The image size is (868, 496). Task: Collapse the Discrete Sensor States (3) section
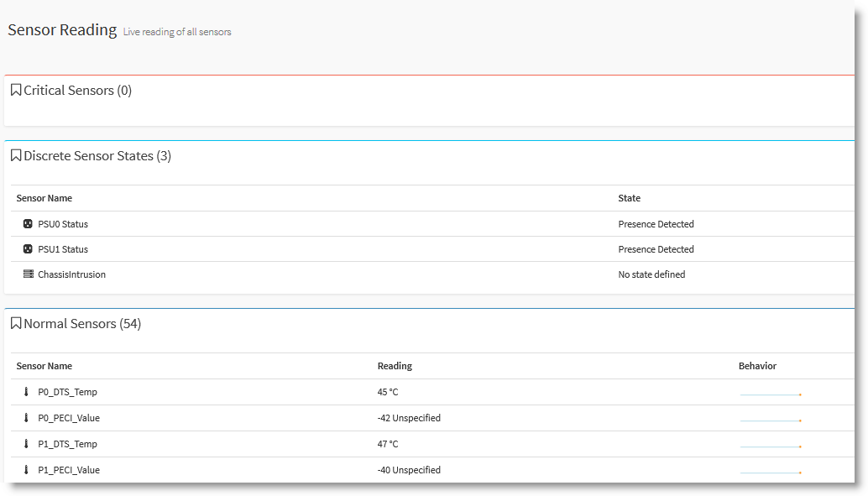click(x=92, y=155)
